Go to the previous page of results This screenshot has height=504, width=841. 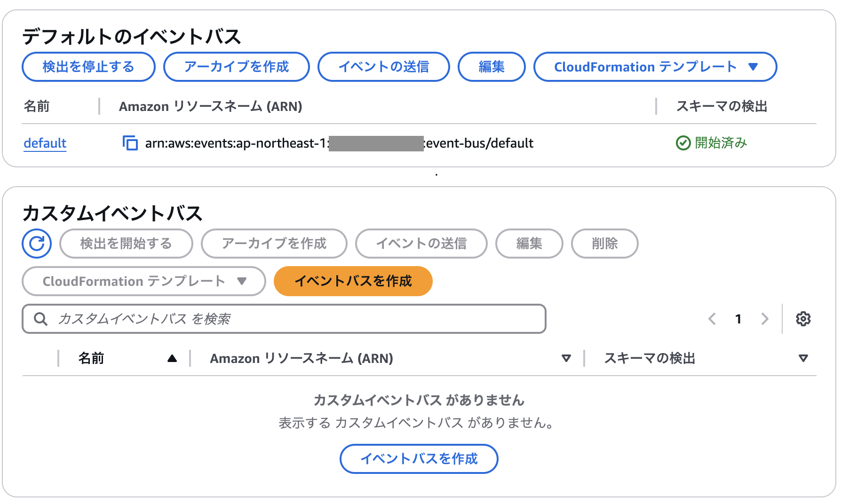pyautogui.click(x=712, y=319)
